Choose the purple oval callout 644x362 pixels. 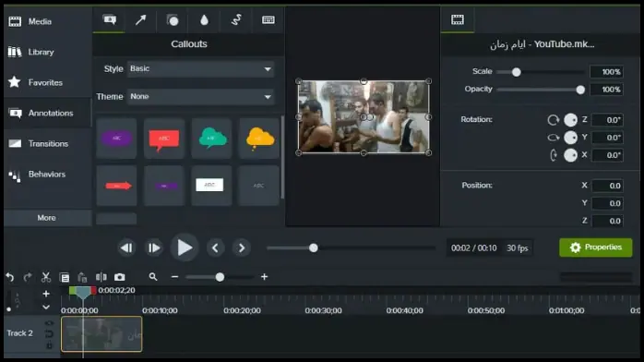point(116,139)
